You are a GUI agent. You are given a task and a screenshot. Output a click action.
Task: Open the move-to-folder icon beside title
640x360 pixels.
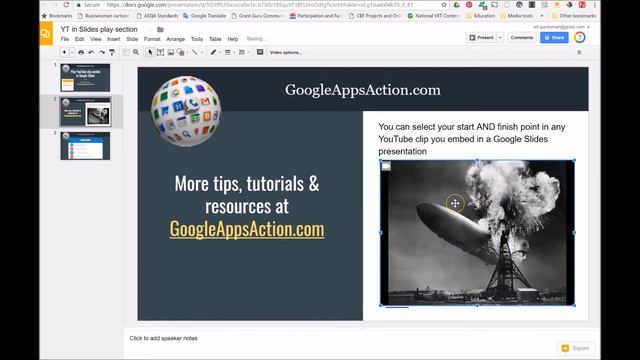pos(160,29)
